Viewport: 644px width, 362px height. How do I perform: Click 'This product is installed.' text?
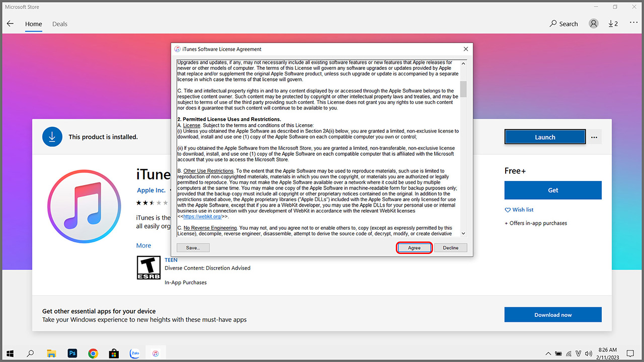coord(103,137)
